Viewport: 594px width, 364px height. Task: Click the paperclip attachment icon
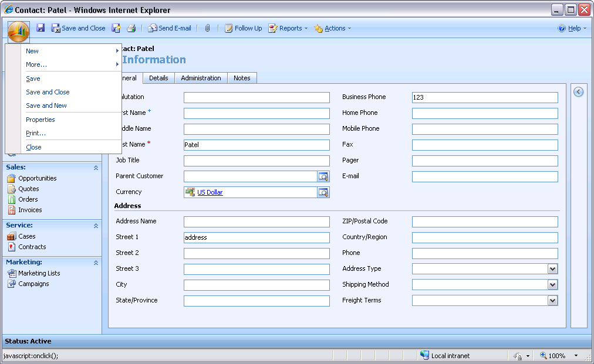click(207, 28)
